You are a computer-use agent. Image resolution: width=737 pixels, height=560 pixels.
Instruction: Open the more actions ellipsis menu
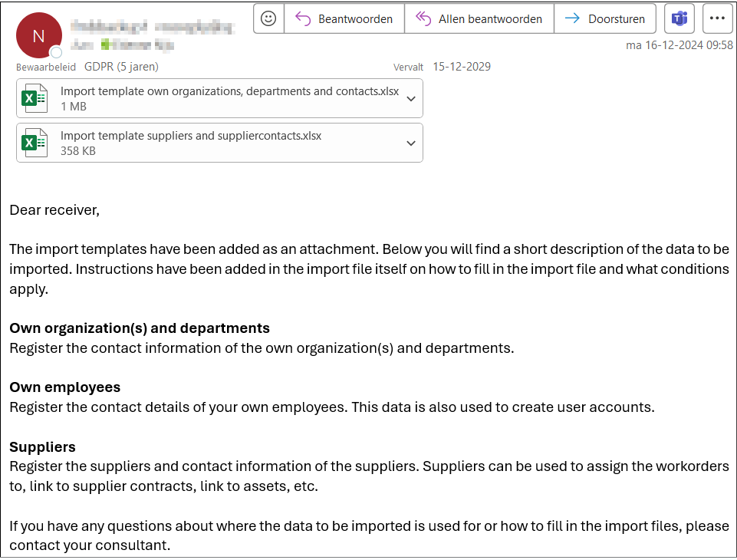pyautogui.click(x=717, y=19)
